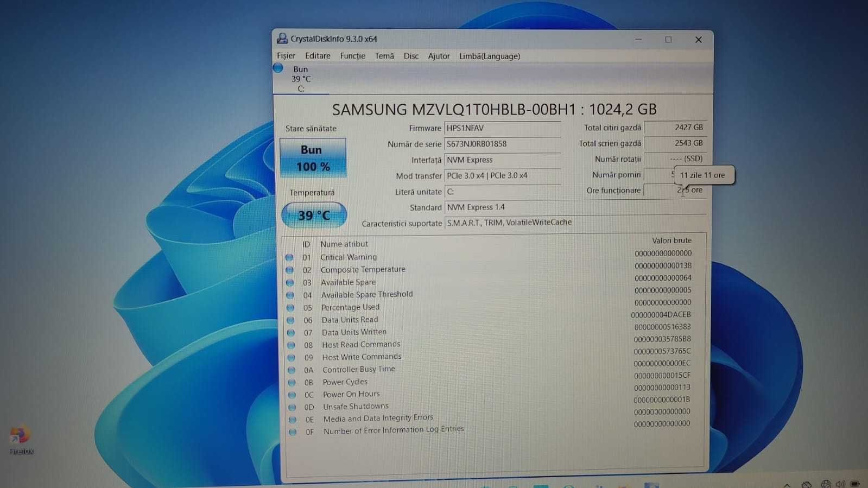Click the Număr rotații value ---- (SSD)
Screen dimensions: 868x488
click(x=675, y=159)
